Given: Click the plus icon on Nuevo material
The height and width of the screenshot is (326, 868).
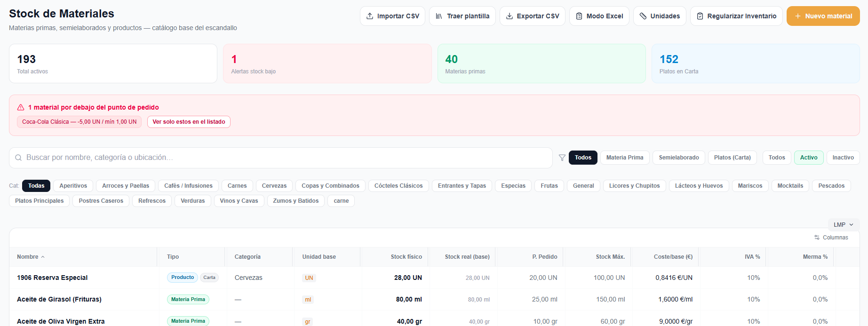Looking at the screenshot, I should point(798,16).
